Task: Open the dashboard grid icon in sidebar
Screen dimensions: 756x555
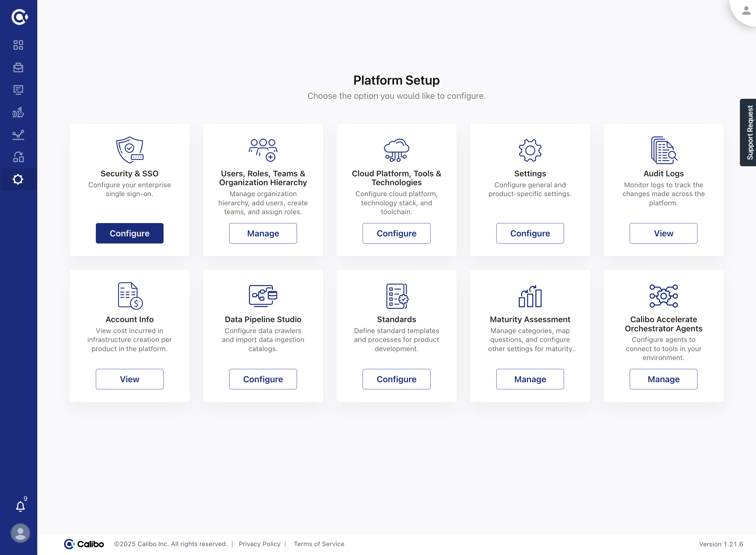Action: 18,45
